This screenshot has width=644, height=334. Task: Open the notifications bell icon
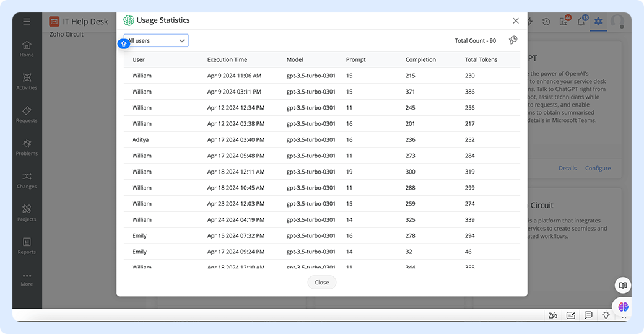581,22
